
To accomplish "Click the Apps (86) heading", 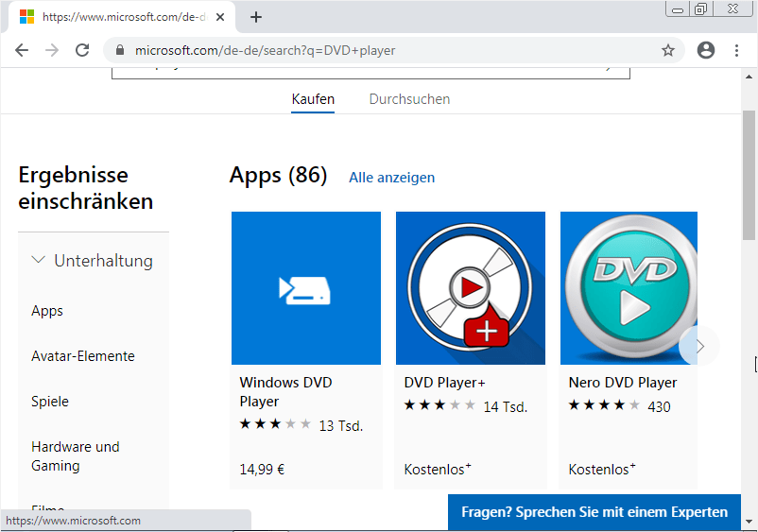I will [279, 175].
